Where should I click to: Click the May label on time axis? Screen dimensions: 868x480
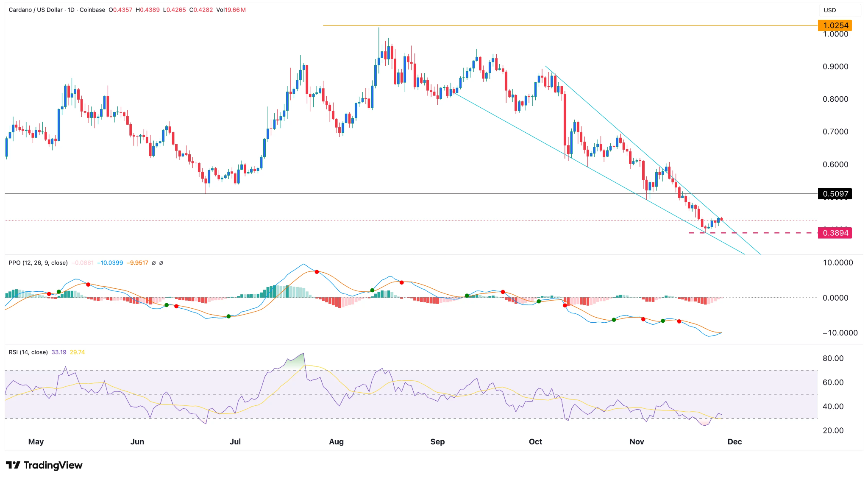(x=36, y=442)
